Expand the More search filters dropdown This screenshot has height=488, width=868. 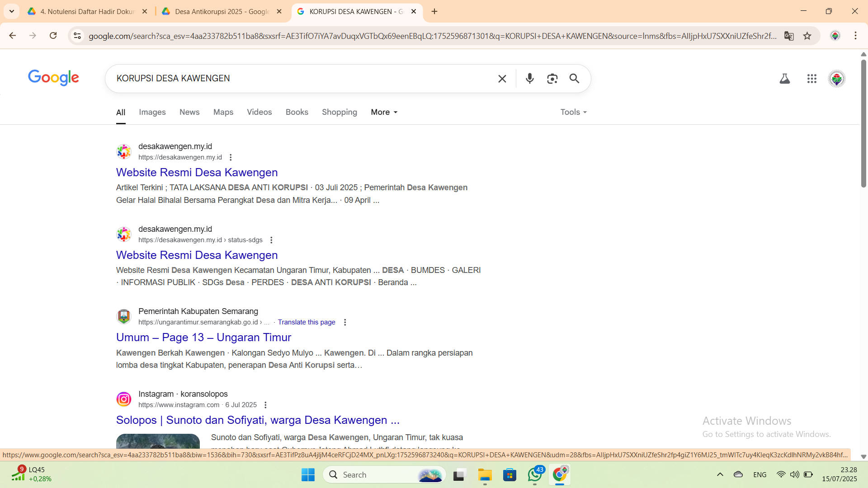click(384, 112)
